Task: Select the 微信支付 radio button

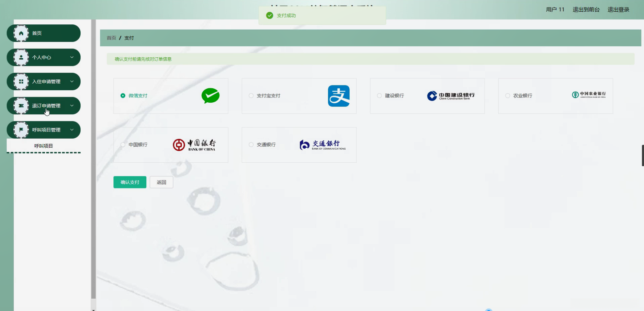Action: (x=123, y=96)
